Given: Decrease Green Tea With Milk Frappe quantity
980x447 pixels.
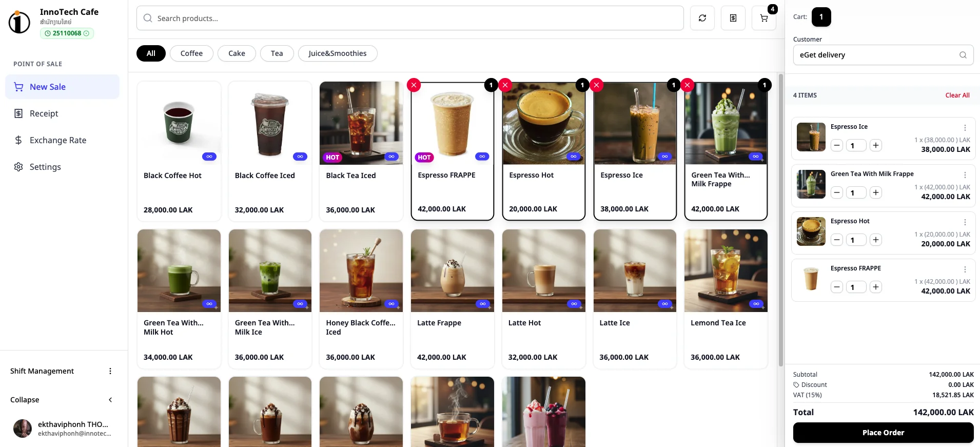Looking at the screenshot, I should pos(837,192).
